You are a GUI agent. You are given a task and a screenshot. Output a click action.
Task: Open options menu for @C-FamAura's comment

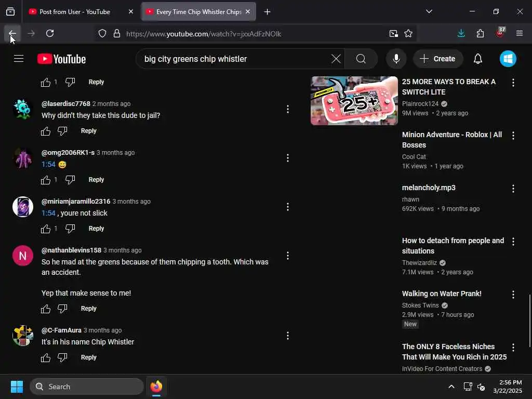pyautogui.click(x=288, y=336)
